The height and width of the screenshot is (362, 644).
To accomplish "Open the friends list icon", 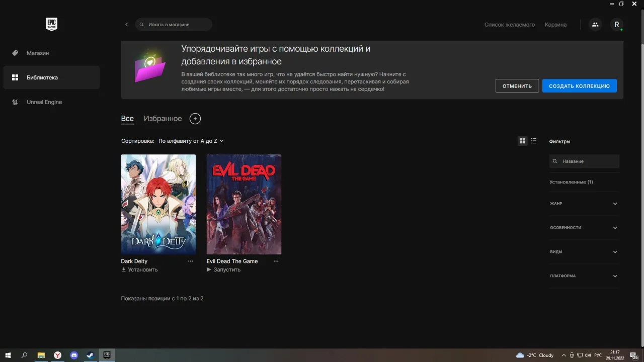I will coord(595,25).
